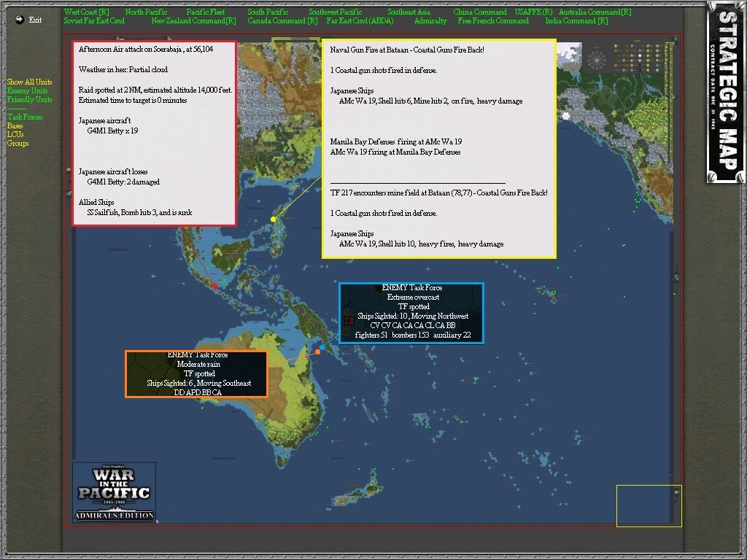Select China Command filter
The width and height of the screenshot is (747, 560).
tap(480, 12)
